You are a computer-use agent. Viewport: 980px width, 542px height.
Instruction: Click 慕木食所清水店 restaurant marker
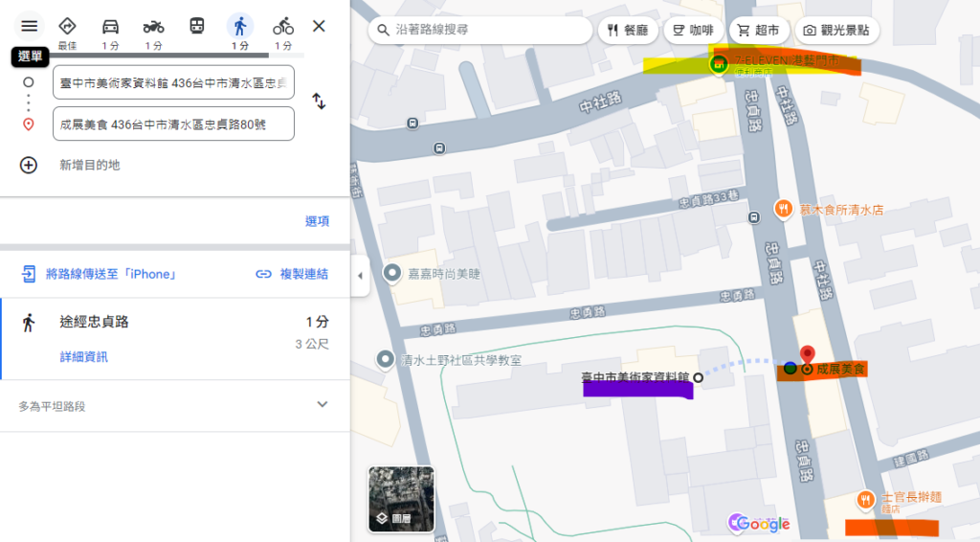click(x=783, y=210)
